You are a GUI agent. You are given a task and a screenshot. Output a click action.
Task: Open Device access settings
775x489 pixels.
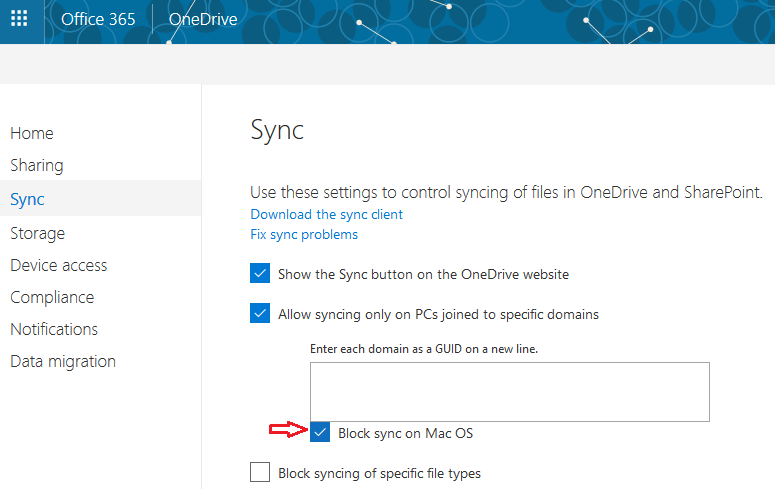[58, 265]
